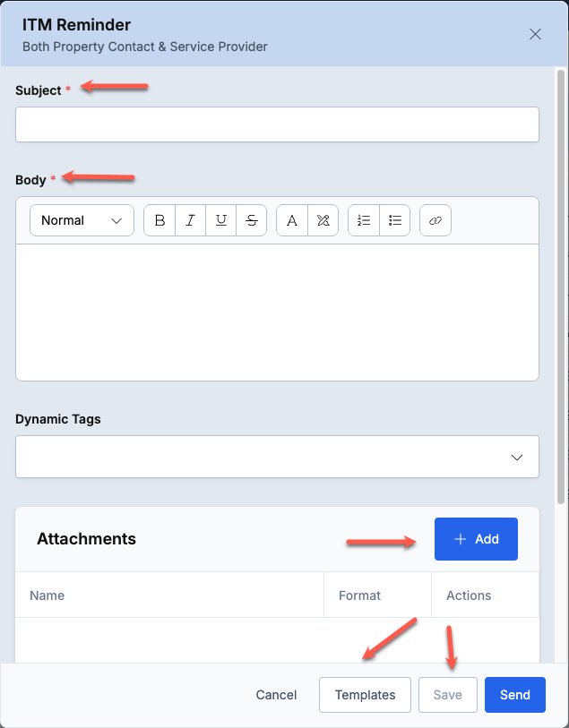This screenshot has width=569, height=728.
Task: Cancel the reminder dialog
Action: (x=276, y=695)
